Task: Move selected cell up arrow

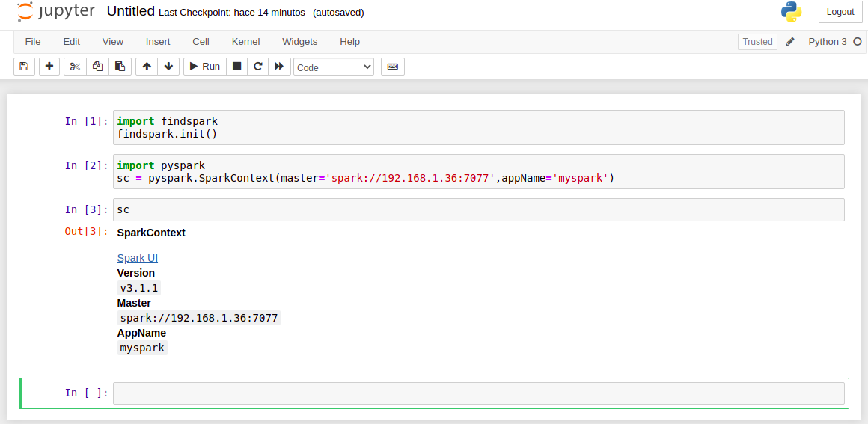Action: pyautogui.click(x=147, y=67)
